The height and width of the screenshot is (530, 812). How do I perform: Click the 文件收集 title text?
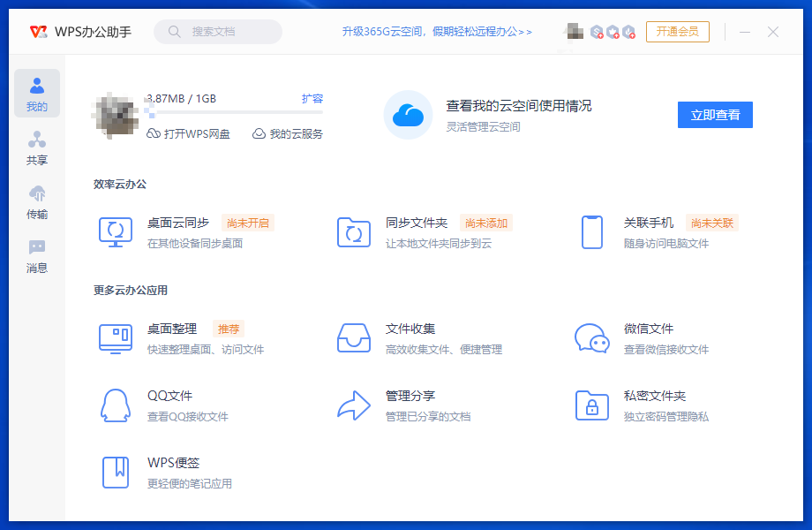(x=410, y=329)
